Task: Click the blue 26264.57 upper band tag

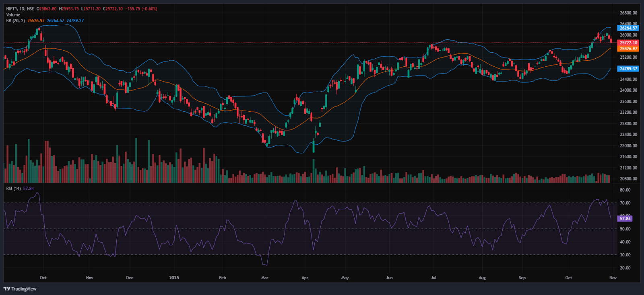Action: (x=628, y=28)
